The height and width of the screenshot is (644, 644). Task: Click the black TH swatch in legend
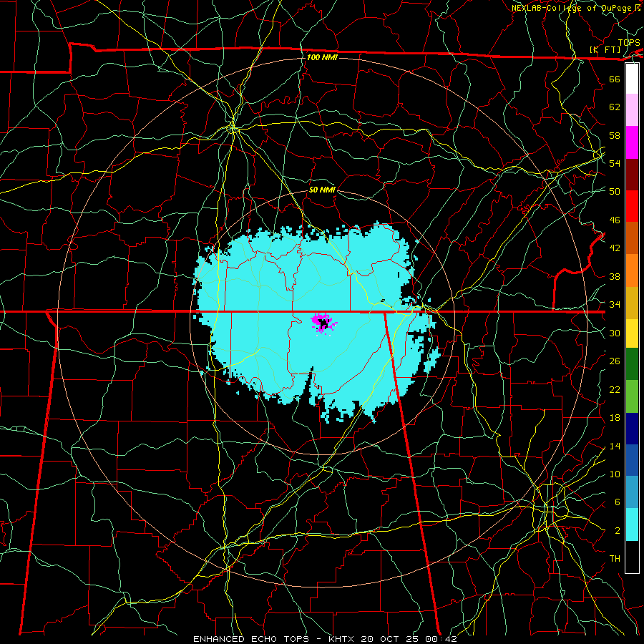(x=632, y=557)
